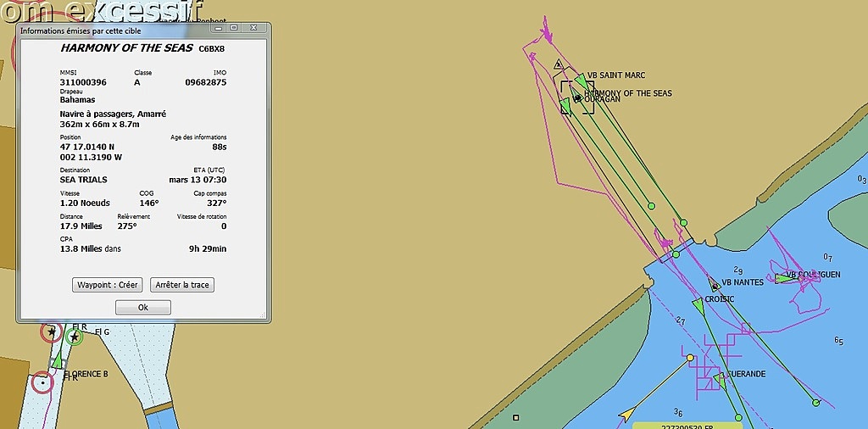The height and width of the screenshot is (429, 868).
Task: Maximize the target information dialog
Action: click(234, 28)
